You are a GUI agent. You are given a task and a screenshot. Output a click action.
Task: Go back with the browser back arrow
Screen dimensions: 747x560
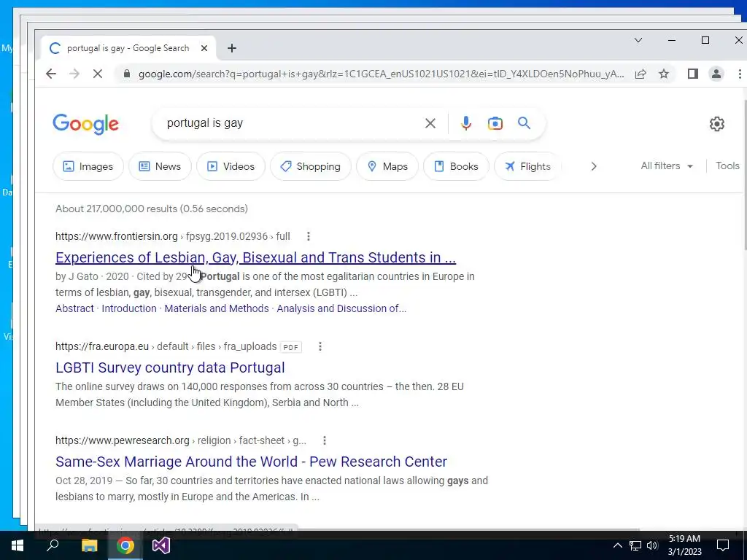(51, 74)
